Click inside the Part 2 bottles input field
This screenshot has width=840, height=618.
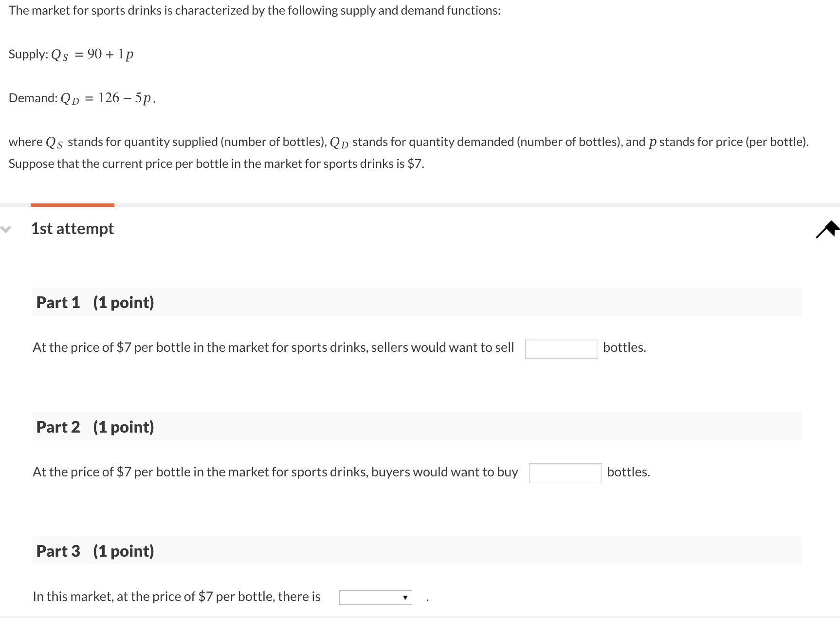[565, 473]
